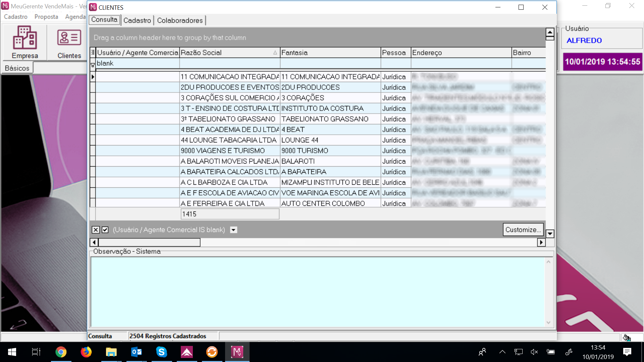Select the 3º TABELIONATO GRASSANO row
This screenshot has width=644, height=362.
click(230, 119)
